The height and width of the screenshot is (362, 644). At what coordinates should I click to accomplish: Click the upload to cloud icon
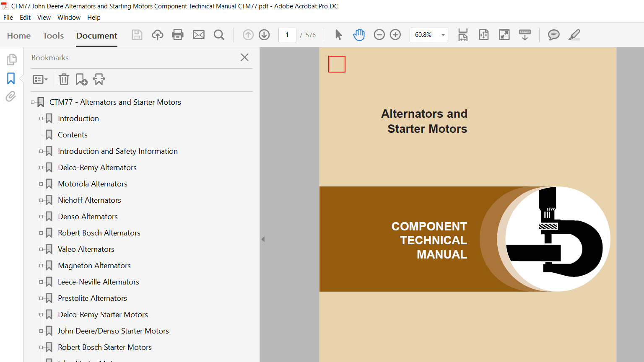point(158,35)
